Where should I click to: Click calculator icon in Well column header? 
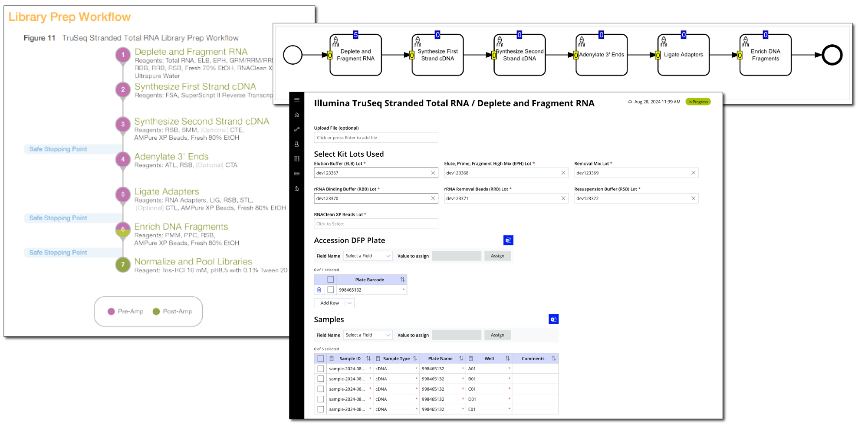[x=471, y=359]
